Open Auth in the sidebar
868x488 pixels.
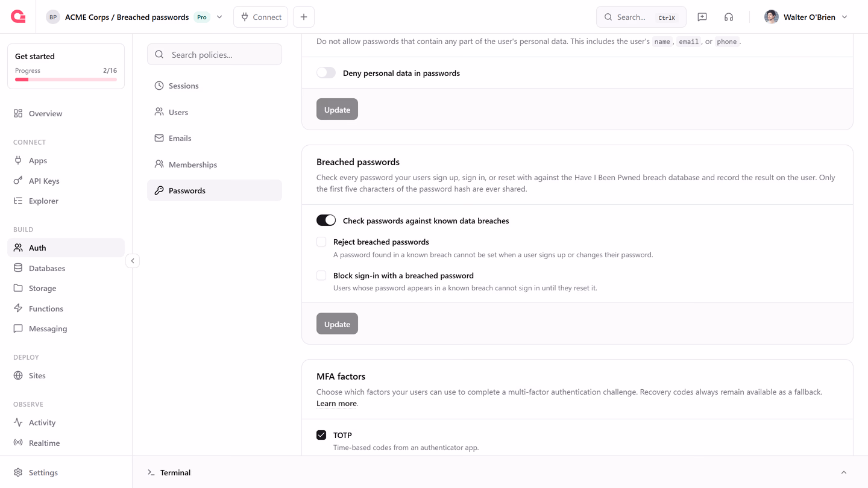tap(66, 248)
